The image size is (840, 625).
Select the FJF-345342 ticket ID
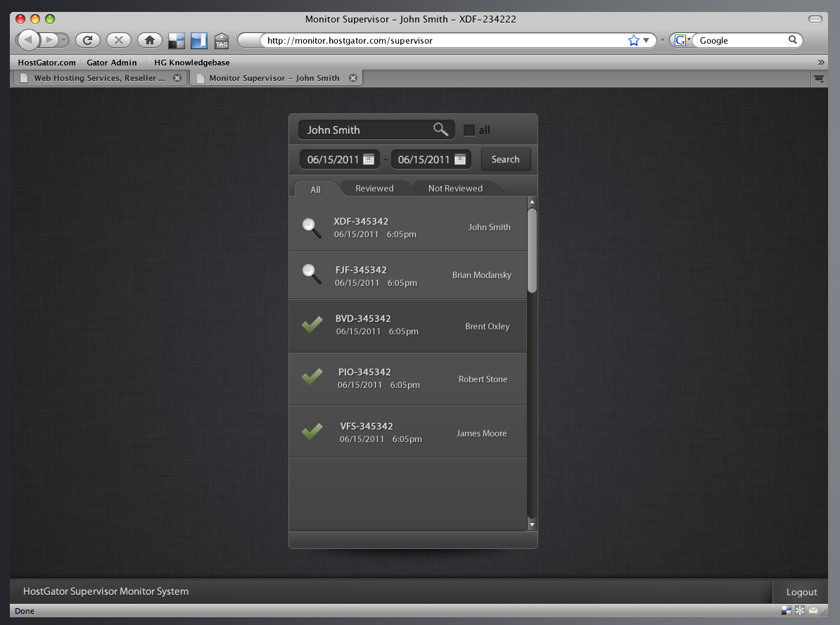pos(361,270)
